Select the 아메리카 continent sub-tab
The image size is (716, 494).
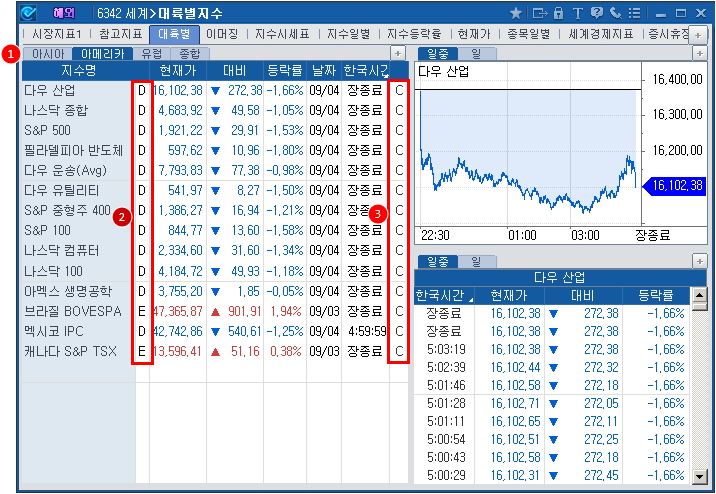(102, 54)
